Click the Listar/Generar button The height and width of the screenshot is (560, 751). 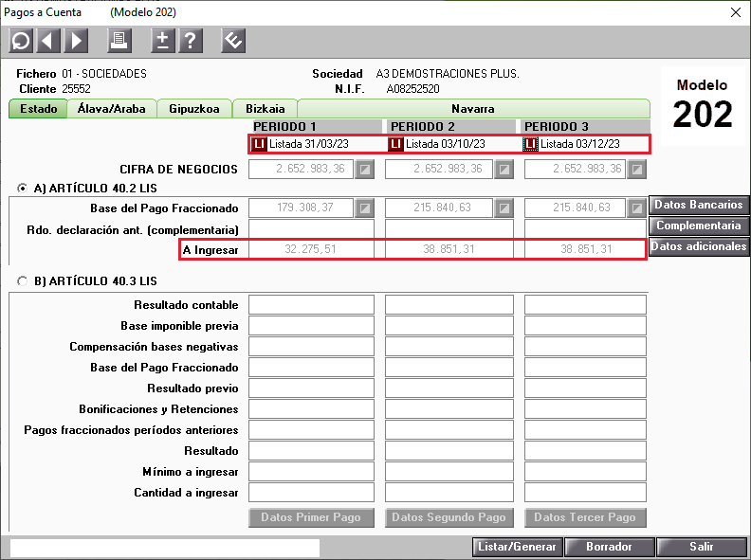[518, 547]
